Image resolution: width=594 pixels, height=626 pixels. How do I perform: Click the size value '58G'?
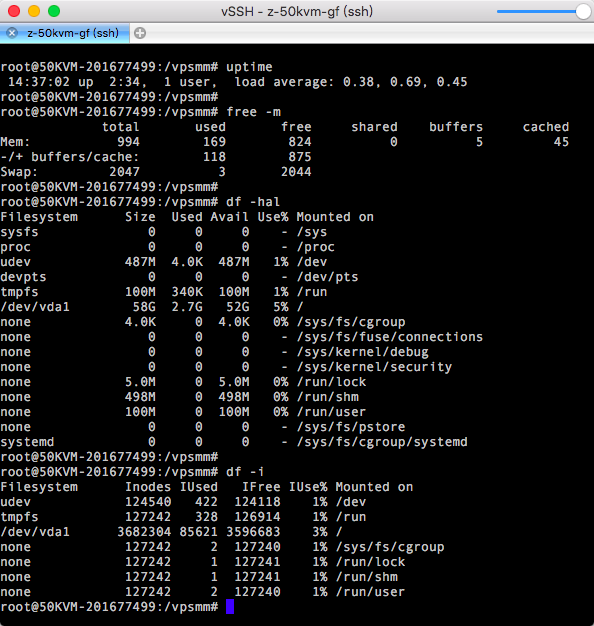tap(144, 307)
